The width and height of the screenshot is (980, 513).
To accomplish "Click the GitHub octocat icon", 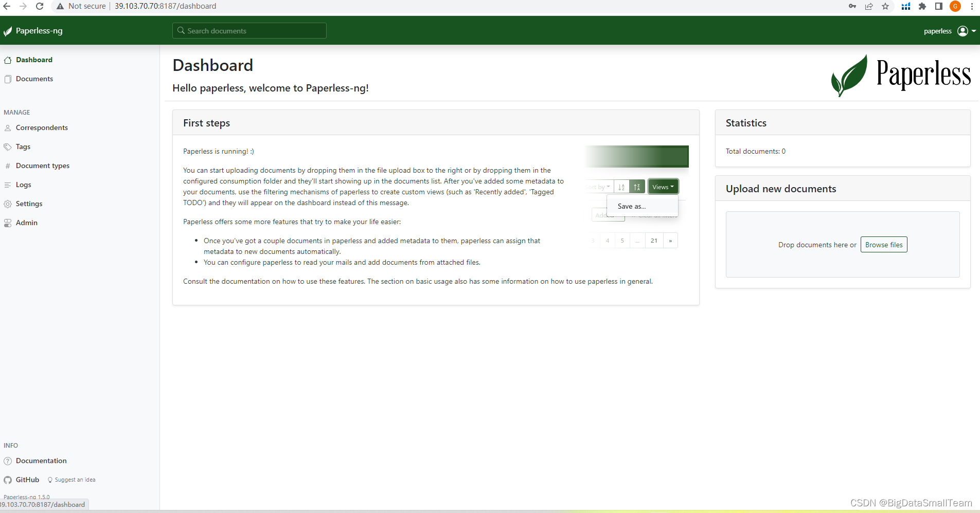I will pos(8,480).
